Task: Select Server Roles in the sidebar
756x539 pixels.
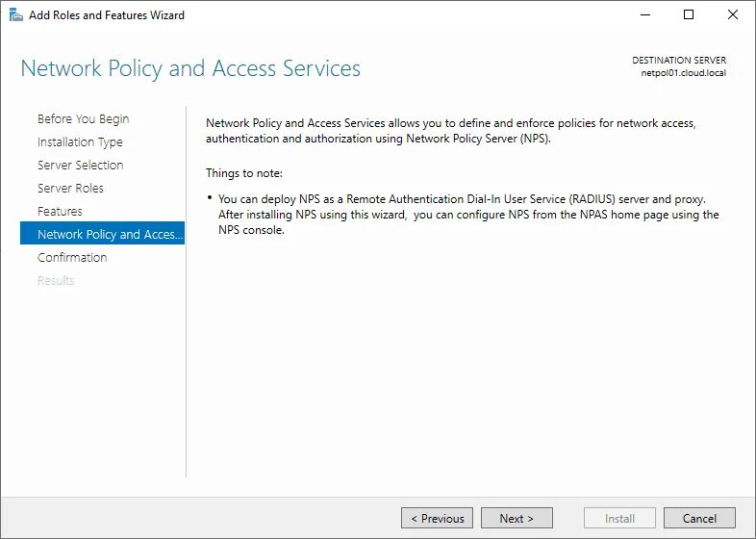Action: click(70, 189)
